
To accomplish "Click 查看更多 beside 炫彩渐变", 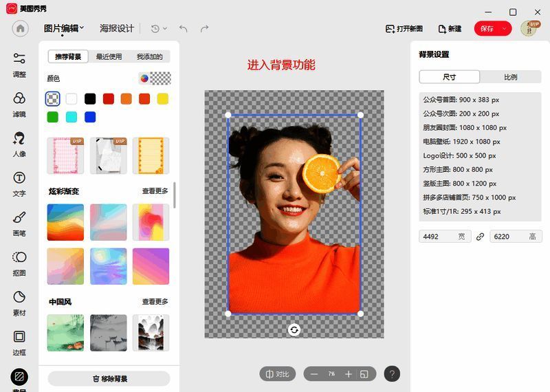I will pos(155,191).
